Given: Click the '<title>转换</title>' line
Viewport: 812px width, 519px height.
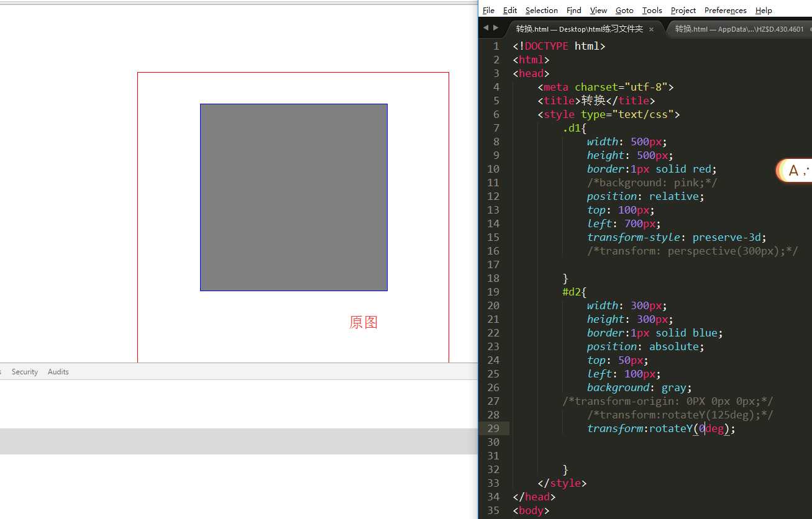Looking at the screenshot, I should click(596, 101).
